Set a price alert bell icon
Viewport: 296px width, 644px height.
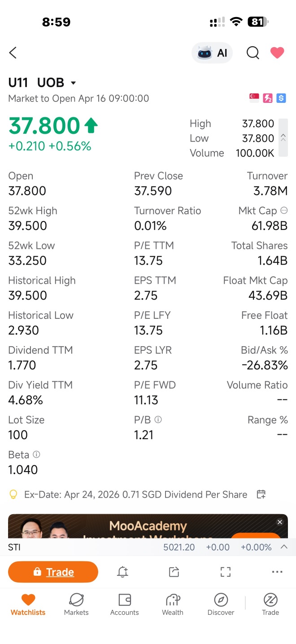(x=122, y=572)
